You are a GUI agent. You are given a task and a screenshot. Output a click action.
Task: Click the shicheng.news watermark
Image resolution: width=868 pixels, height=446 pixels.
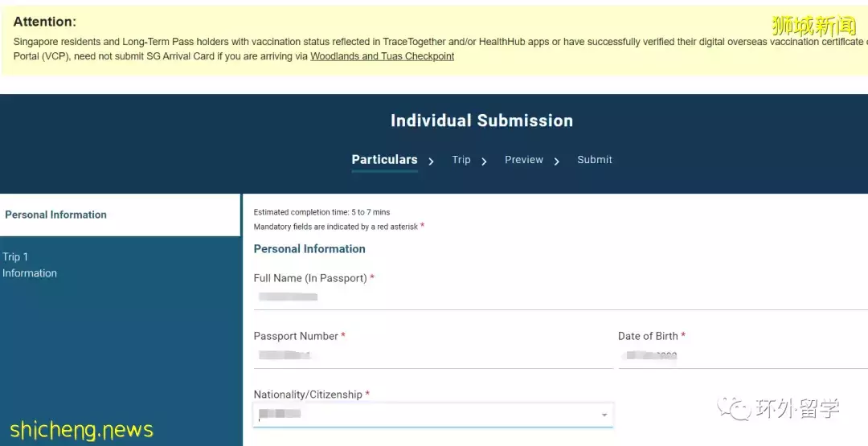click(81, 430)
